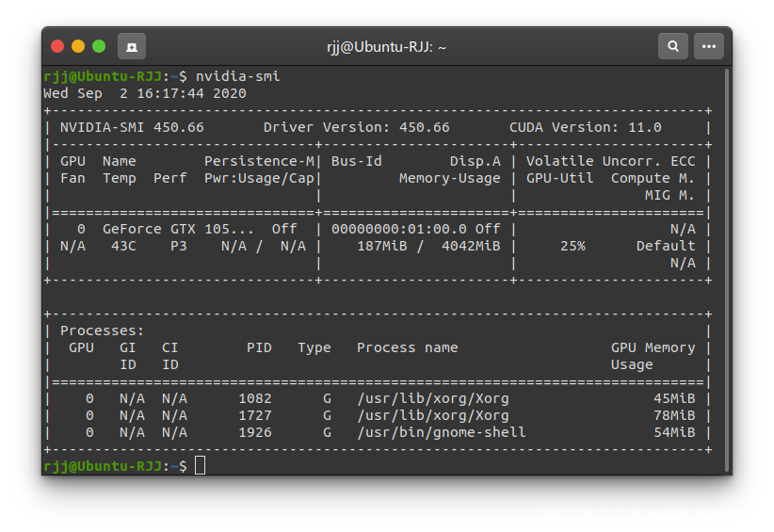Click the Default compute mode value
The image size is (774, 532).
coord(666,247)
